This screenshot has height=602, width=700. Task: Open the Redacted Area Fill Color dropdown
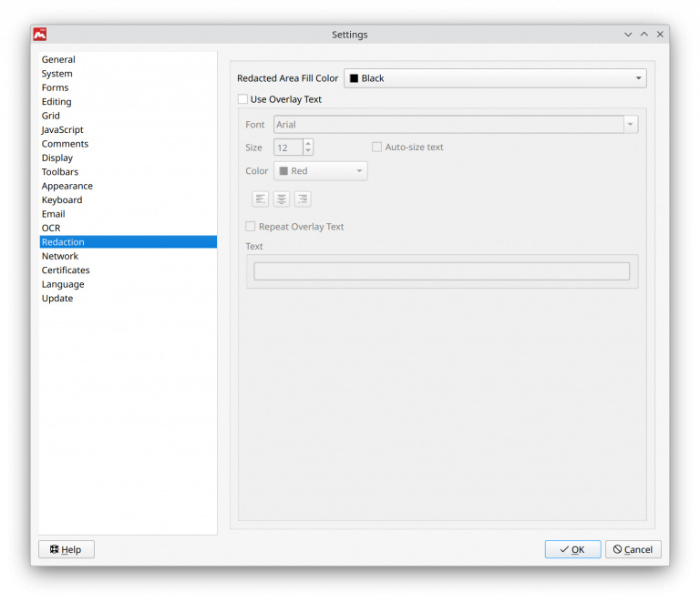tap(495, 78)
